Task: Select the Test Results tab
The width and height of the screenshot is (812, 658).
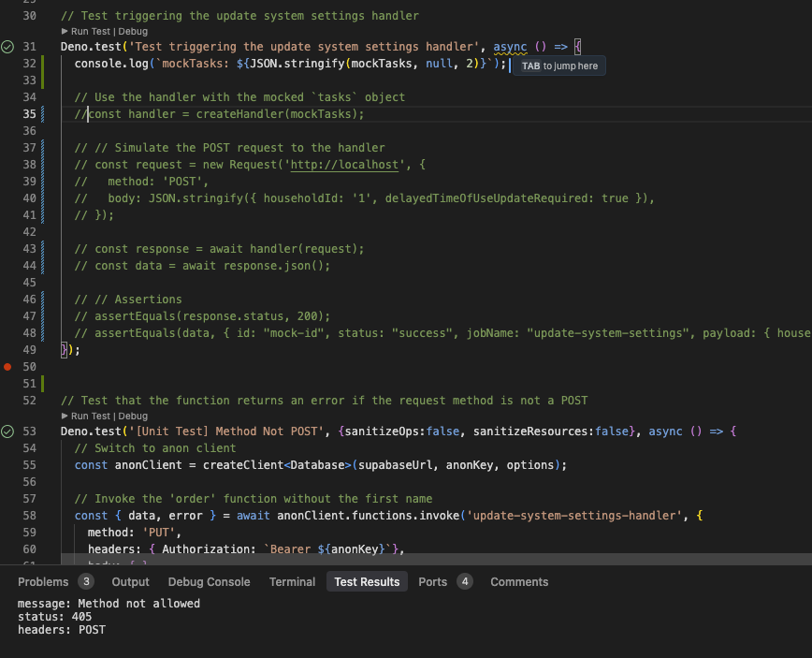Action: [x=367, y=582]
